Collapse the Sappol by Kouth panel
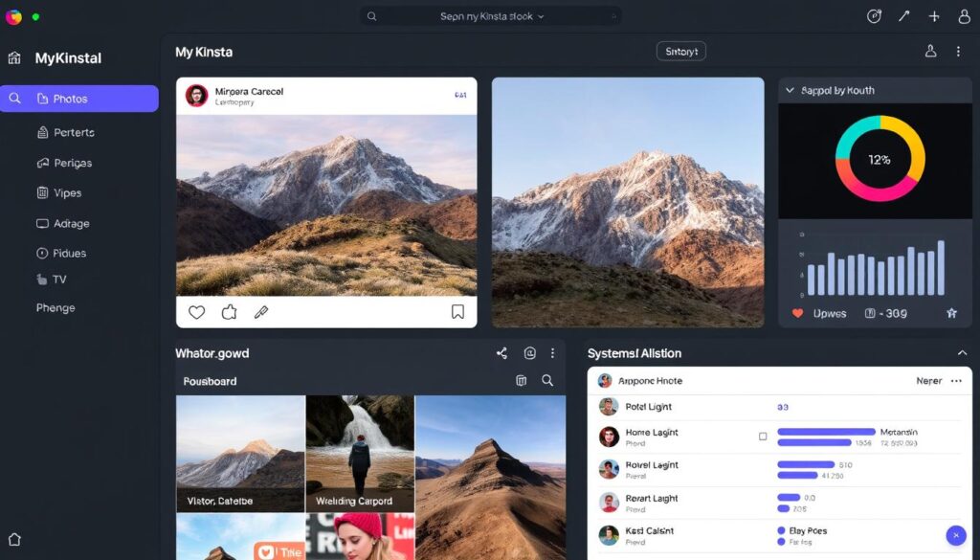Viewport: 980px width, 560px height. pos(790,90)
